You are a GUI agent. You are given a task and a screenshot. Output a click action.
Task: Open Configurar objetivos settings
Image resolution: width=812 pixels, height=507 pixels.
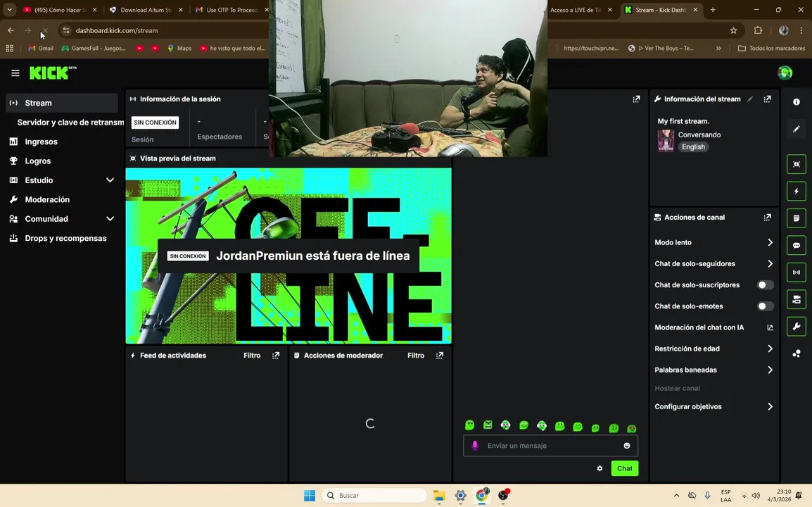pyautogui.click(x=713, y=407)
